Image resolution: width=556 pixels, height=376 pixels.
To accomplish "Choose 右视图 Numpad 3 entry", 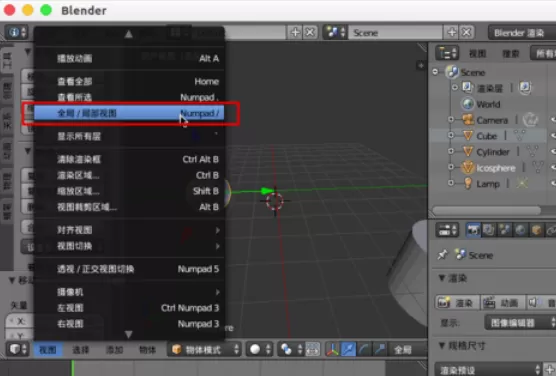I will click(130, 324).
